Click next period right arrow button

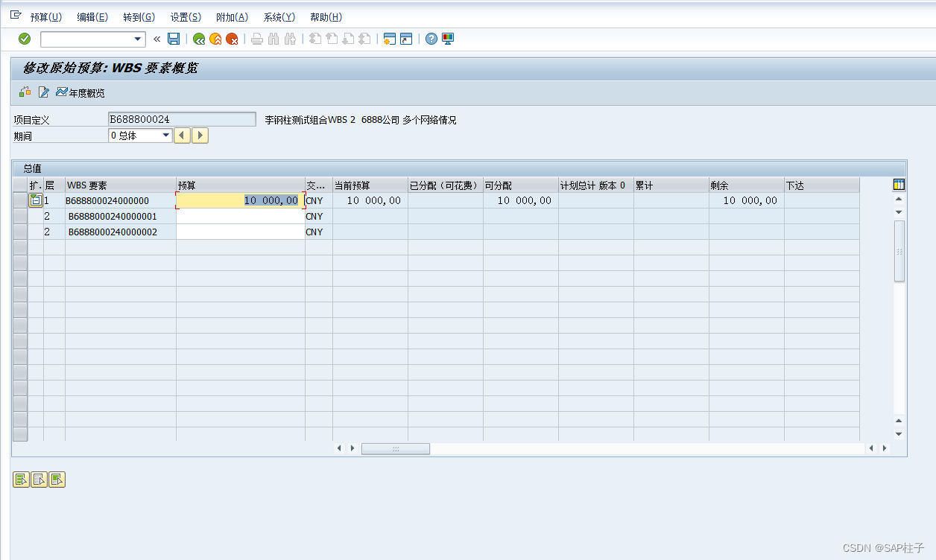200,136
